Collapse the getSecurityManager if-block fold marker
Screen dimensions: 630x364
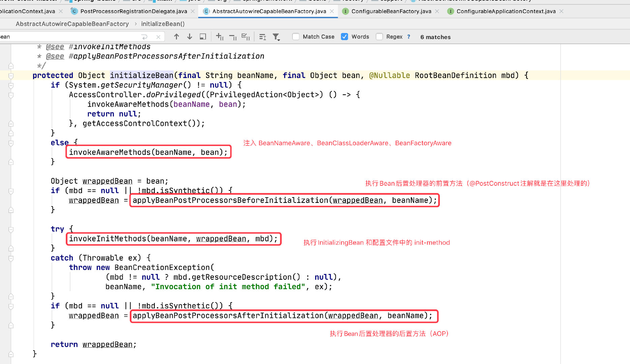pyautogui.click(x=11, y=85)
